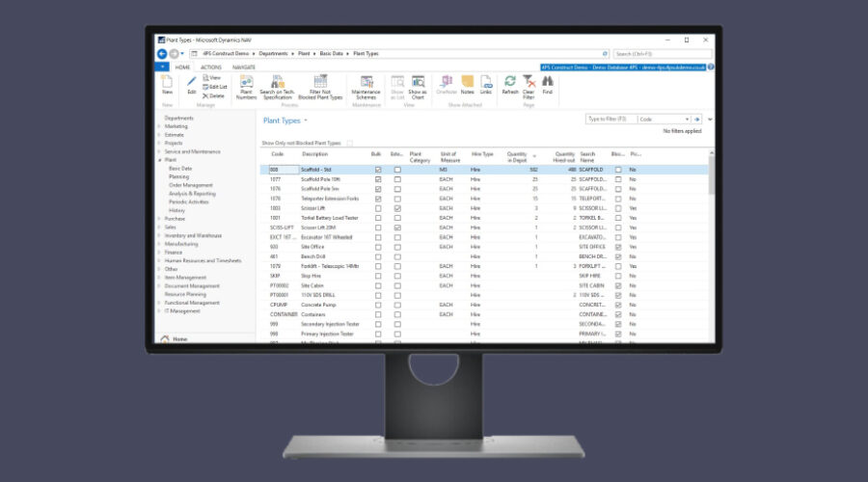Toggle Blocked checkbox for Site Office row

[x=618, y=247]
